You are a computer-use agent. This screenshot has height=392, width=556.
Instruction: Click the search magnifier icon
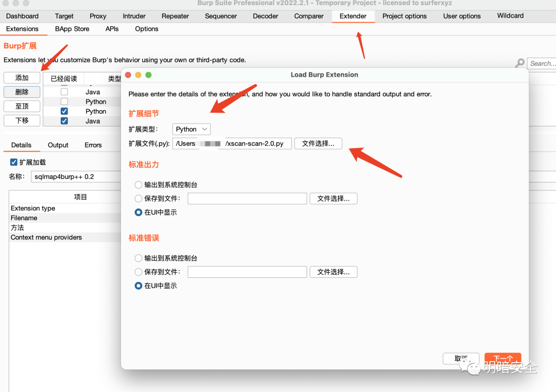pyautogui.click(x=520, y=63)
